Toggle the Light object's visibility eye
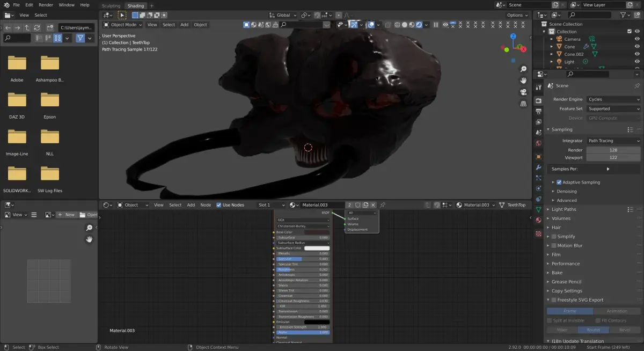Viewport: 644px width, 351px height. (638, 62)
